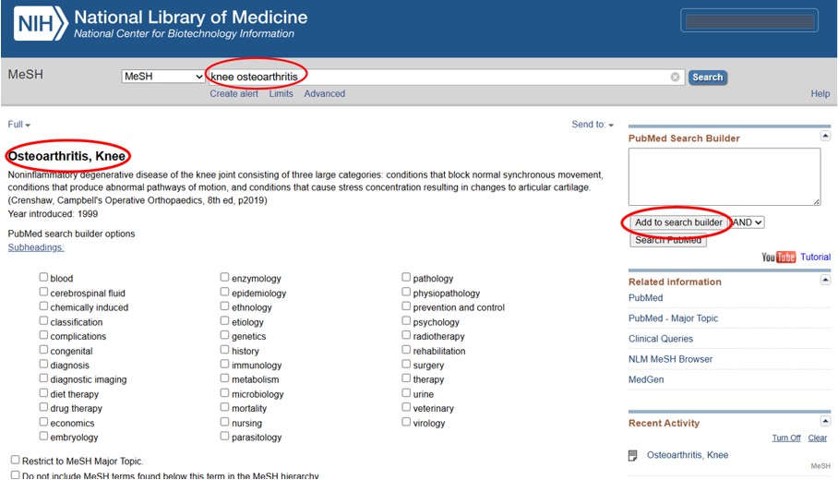Enable the epidemiology subheading checkbox

click(224, 293)
